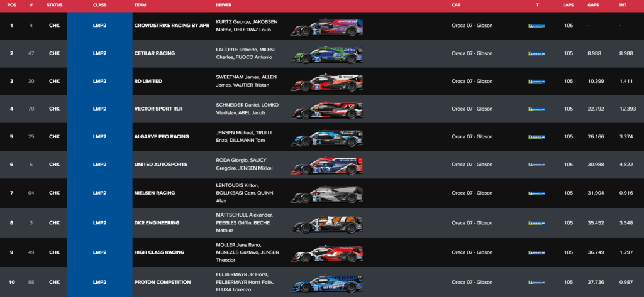Click Michelin tyre logo in Vector Sport row
The image size is (644, 297).
point(536,109)
